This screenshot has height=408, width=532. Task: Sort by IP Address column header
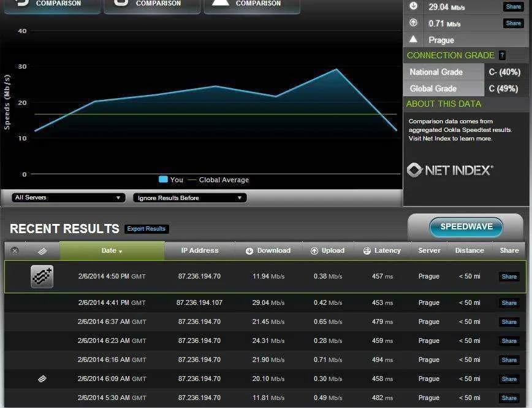(x=200, y=251)
